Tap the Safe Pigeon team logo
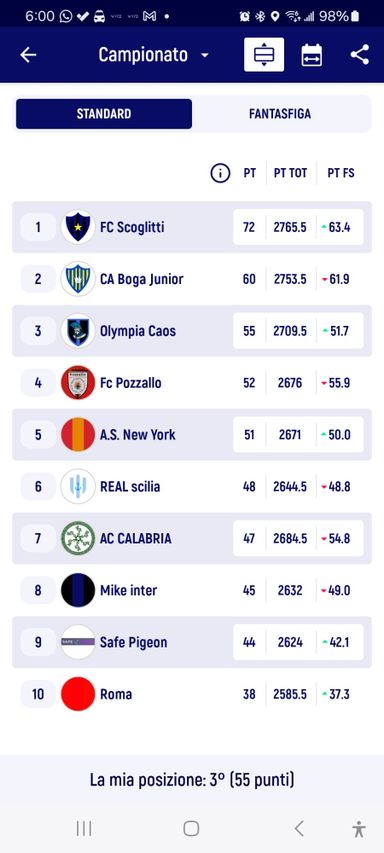384x853 pixels. click(78, 642)
